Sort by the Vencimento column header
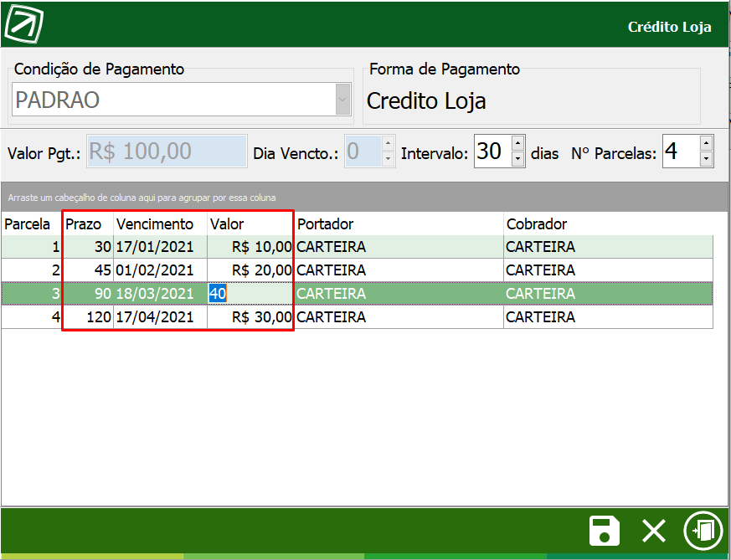The height and width of the screenshot is (560, 731). (x=161, y=224)
